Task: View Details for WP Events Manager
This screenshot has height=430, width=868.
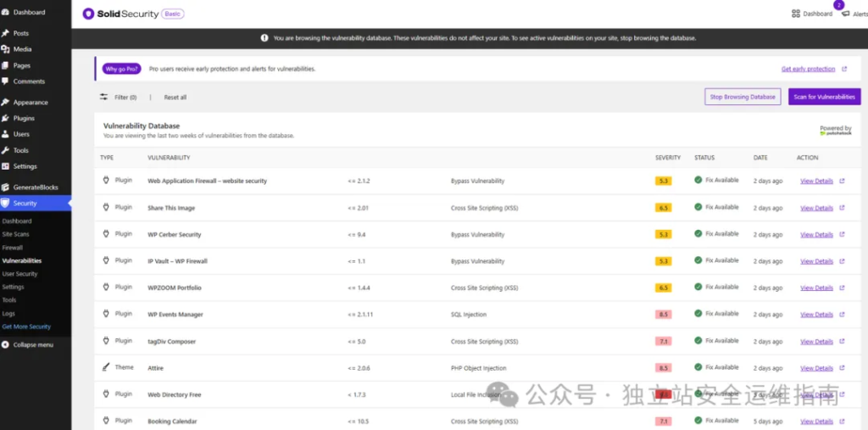Action: point(816,314)
